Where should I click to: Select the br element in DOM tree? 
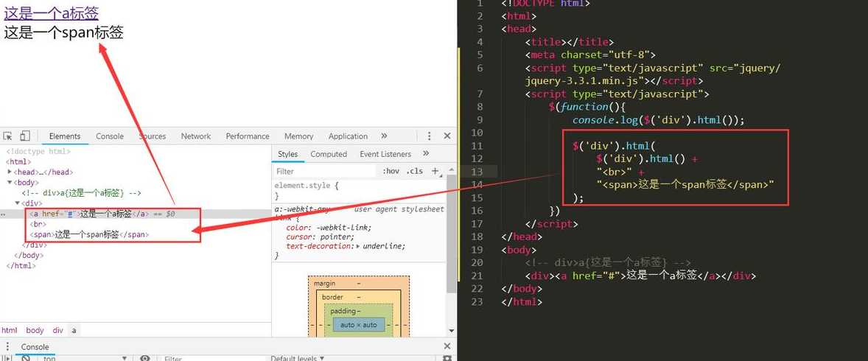(x=38, y=224)
